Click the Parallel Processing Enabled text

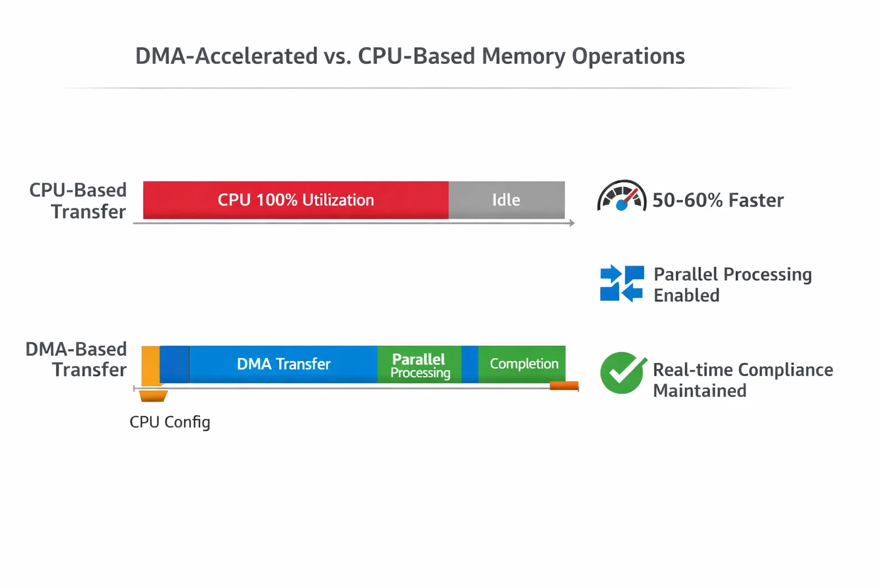coord(732,284)
